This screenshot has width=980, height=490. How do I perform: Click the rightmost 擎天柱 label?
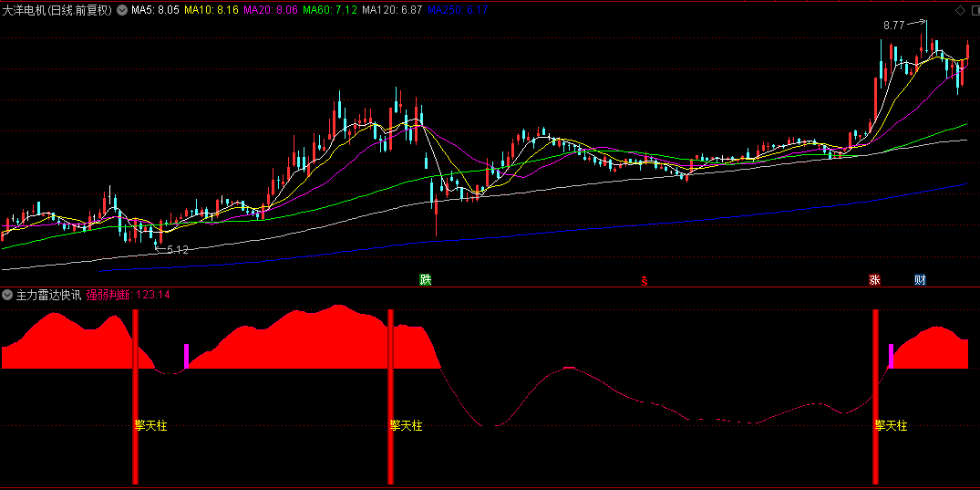point(891,426)
